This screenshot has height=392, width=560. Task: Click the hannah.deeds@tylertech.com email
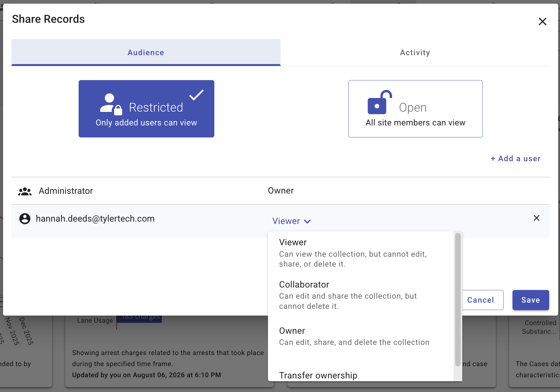click(x=95, y=218)
